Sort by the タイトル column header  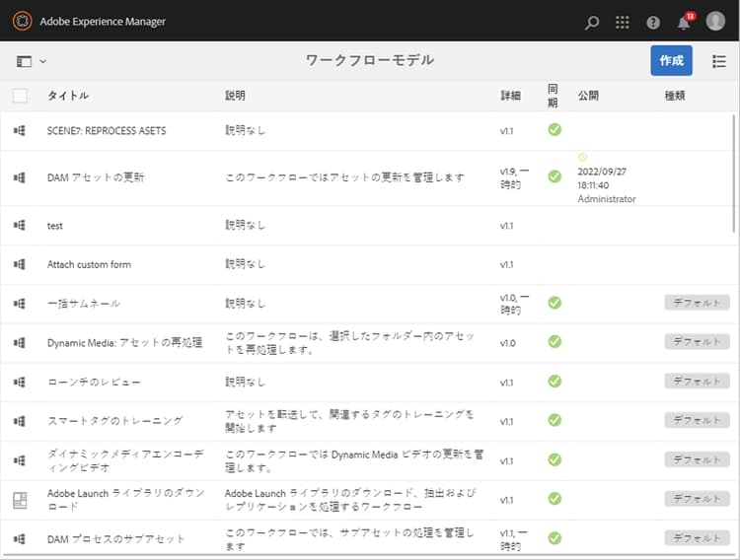coord(68,96)
